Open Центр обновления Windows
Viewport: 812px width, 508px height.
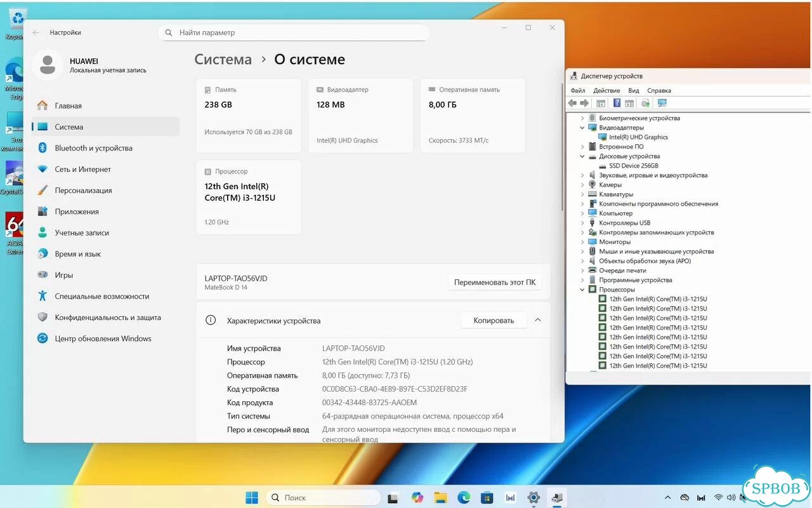click(x=105, y=338)
